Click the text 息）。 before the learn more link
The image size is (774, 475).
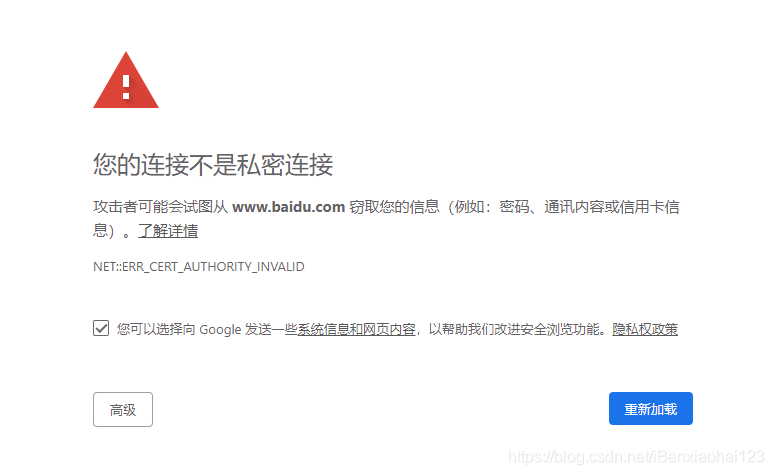tap(113, 231)
